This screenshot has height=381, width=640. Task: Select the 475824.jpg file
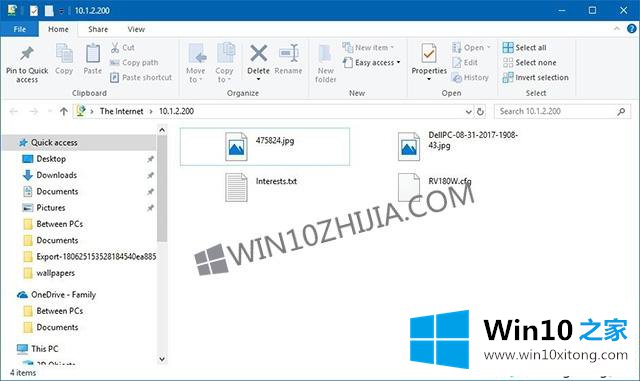click(x=264, y=147)
